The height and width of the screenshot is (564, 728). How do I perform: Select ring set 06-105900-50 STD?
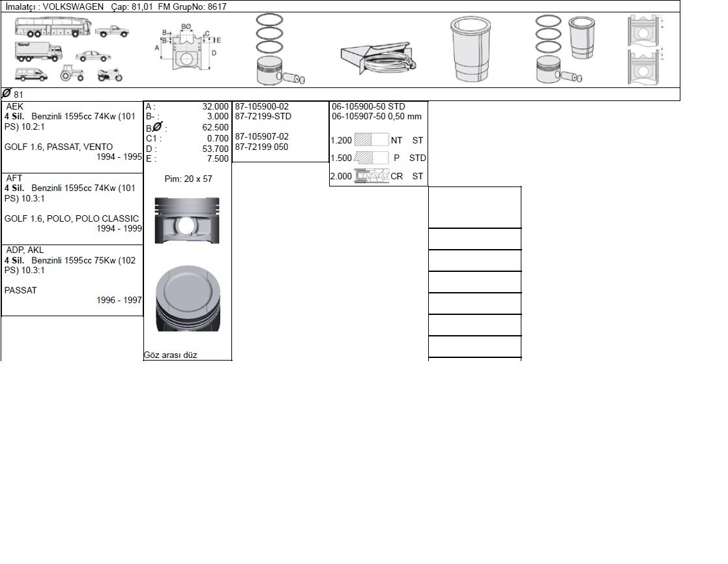tap(368, 106)
